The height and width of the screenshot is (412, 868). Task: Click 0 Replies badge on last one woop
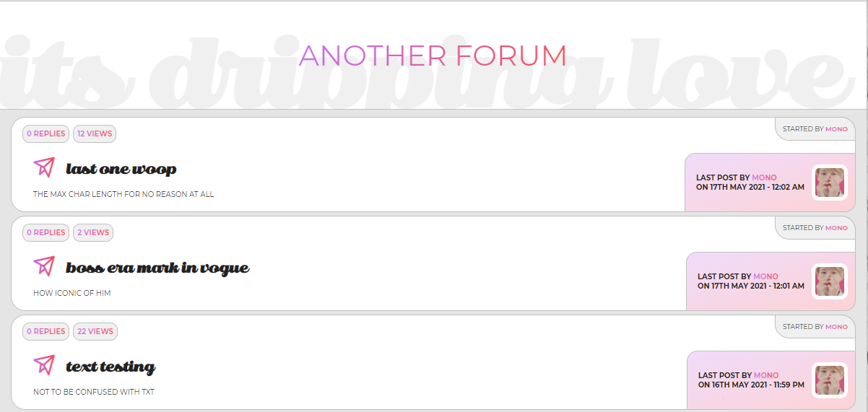pos(46,133)
